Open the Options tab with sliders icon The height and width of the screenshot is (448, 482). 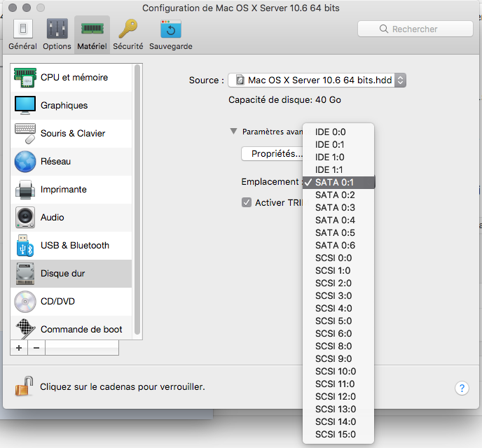pyautogui.click(x=57, y=29)
